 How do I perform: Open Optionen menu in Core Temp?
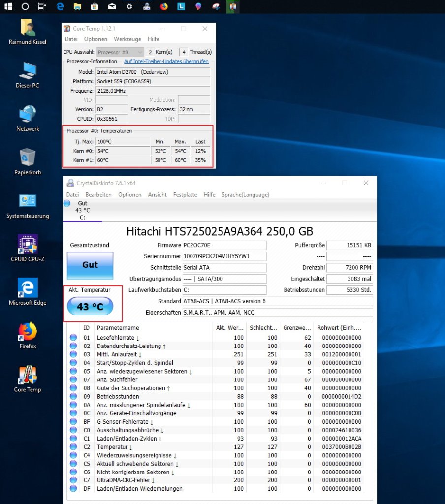(95, 39)
